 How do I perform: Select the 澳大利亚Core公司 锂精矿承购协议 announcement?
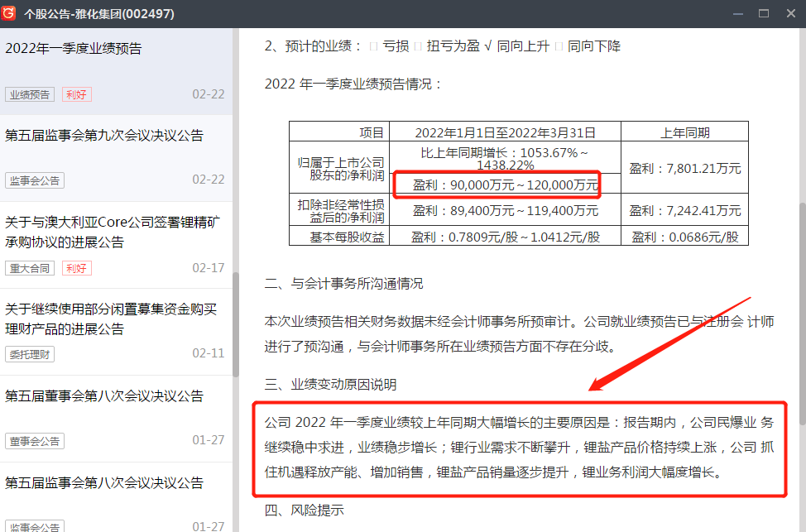(116, 245)
